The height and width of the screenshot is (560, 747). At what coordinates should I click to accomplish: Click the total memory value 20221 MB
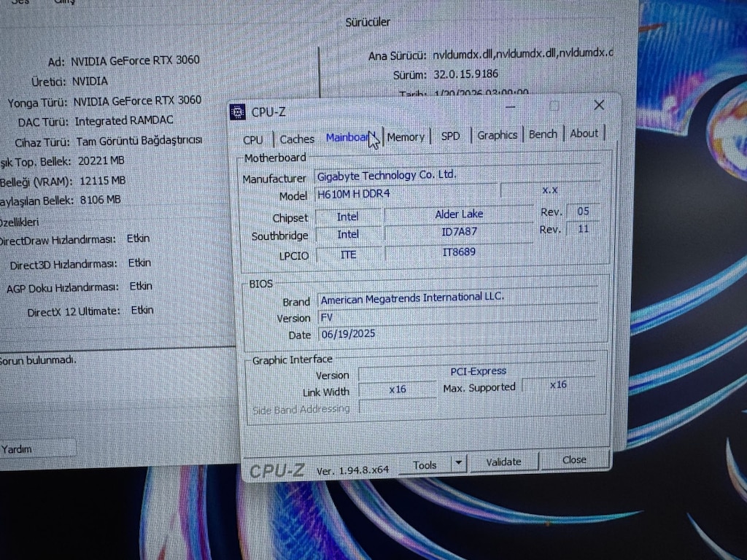101,161
